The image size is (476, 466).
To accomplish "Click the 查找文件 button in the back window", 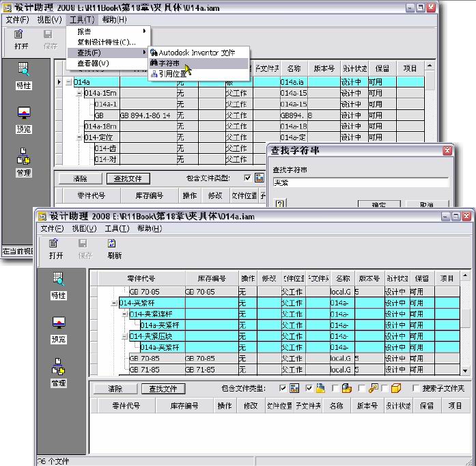I will [x=128, y=178].
